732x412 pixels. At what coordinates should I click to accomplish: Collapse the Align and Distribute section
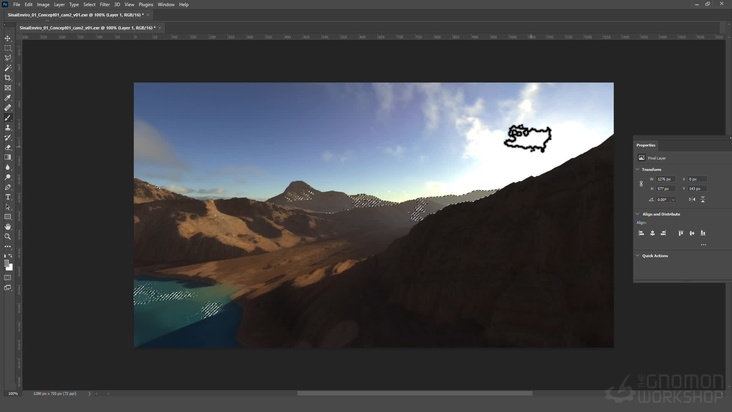point(638,214)
